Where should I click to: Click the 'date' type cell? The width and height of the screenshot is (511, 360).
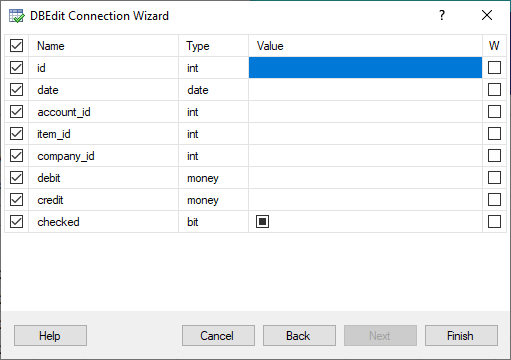214,90
